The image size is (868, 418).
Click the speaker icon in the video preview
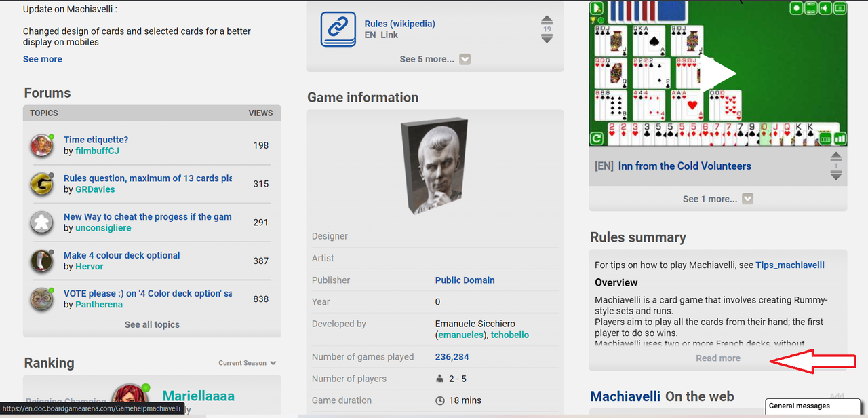click(825, 8)
